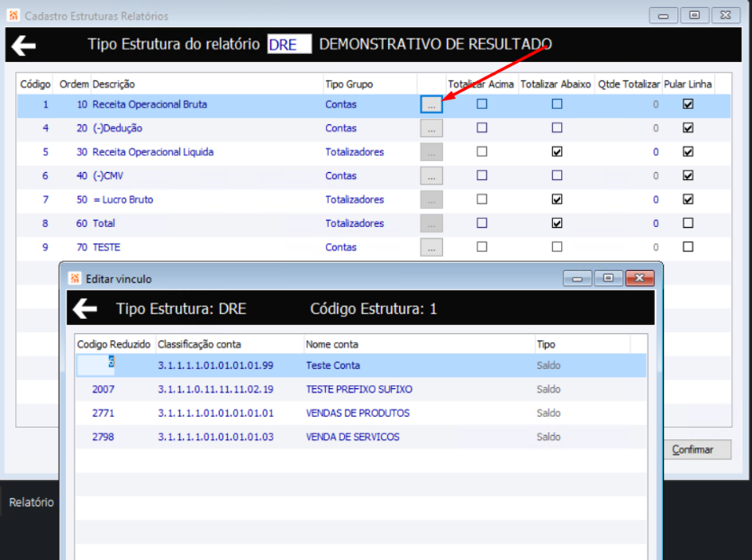The height and width of the screenshot is (560, 752).
Task: Click Tipo Grupo column header
Action: pos(349,84)
